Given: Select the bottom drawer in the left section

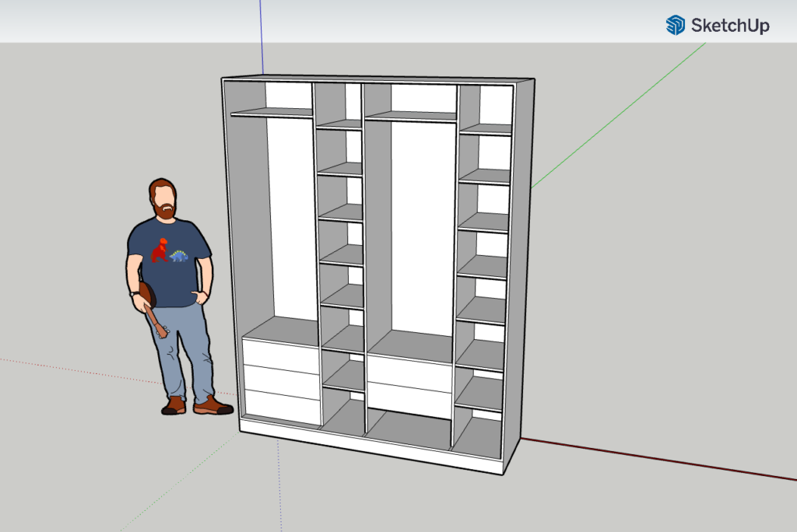Looking at the screenshot, I should (x=282, y=407).
